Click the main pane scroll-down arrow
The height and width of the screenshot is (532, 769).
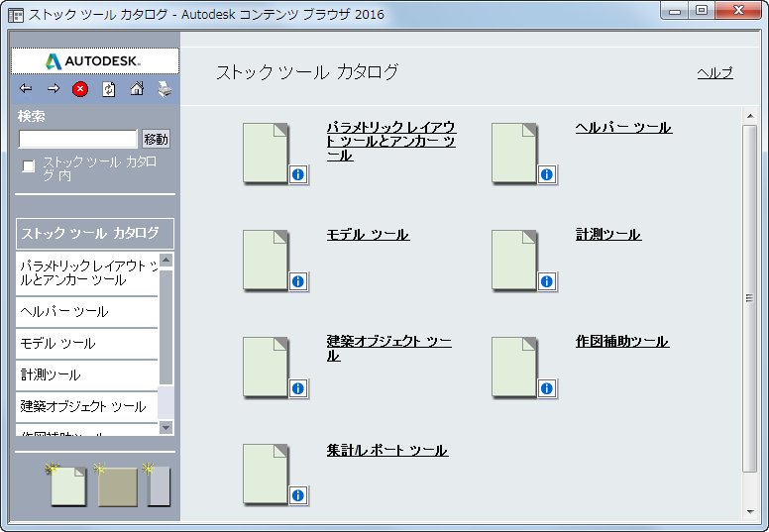pyautogui.click(x=750, y=512)
